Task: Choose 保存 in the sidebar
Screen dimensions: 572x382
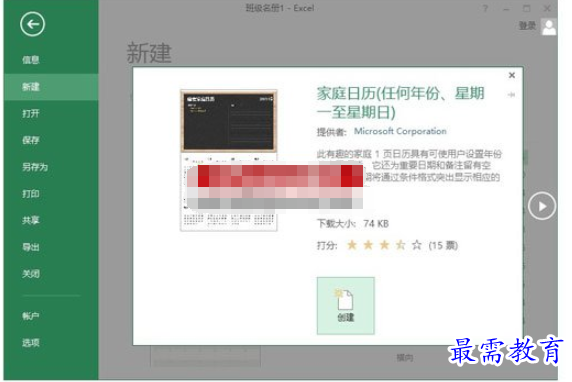Action: [31, 140]
